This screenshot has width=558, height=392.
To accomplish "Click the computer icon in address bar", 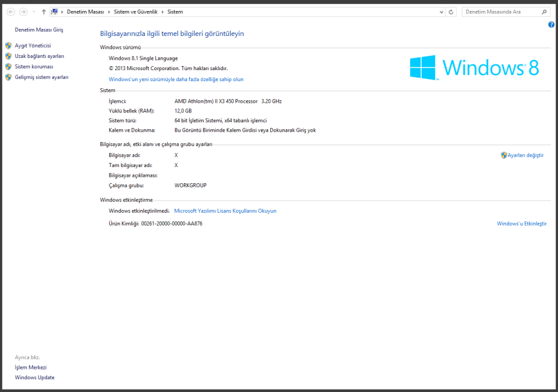I will pos(55,12).
